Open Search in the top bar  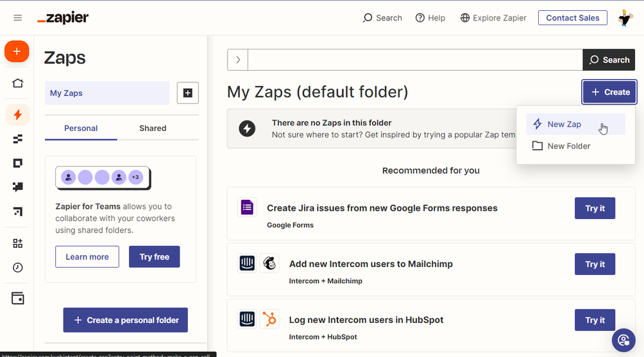pos(382,18)
